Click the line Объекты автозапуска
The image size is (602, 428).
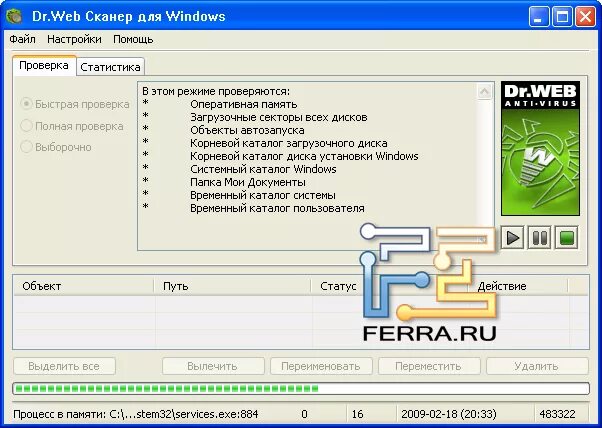pos(247,130)
